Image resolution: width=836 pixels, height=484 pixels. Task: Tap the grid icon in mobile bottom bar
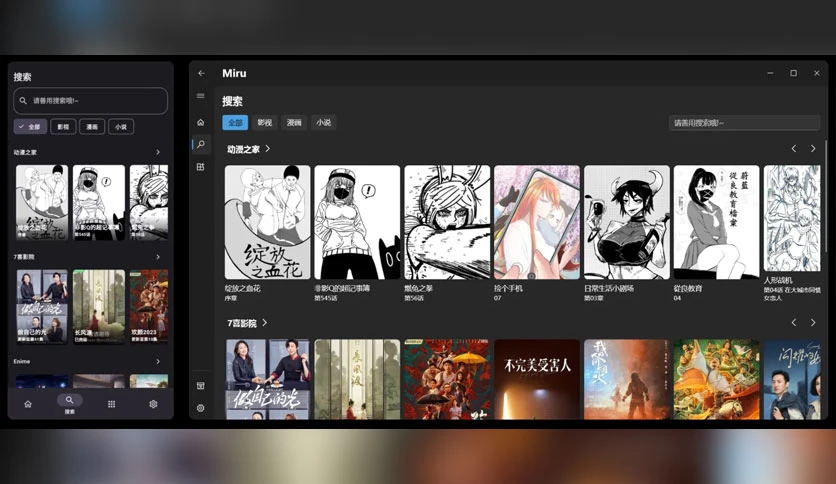click(111, 404)
